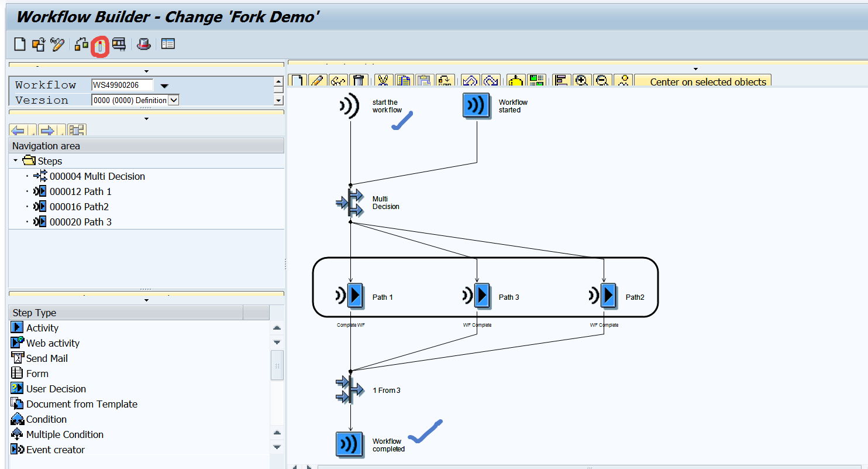
Task: Click Center on selected objects
Action: [702, 81]
